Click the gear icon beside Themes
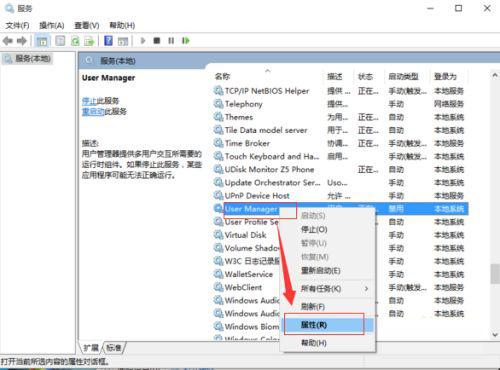 218,117
